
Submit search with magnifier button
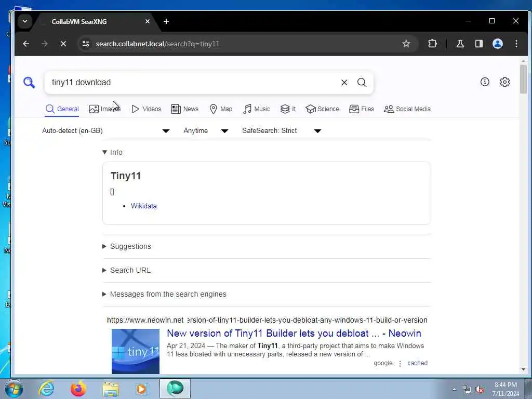pyautogui.click(x=362, y=83)
